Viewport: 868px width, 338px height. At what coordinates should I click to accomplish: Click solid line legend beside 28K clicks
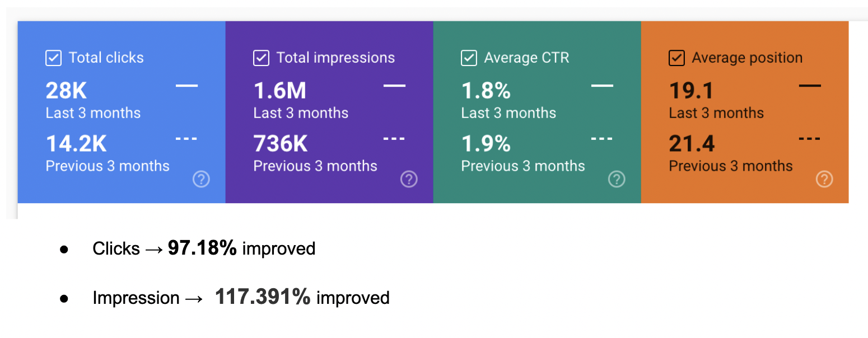pos(186,86)
